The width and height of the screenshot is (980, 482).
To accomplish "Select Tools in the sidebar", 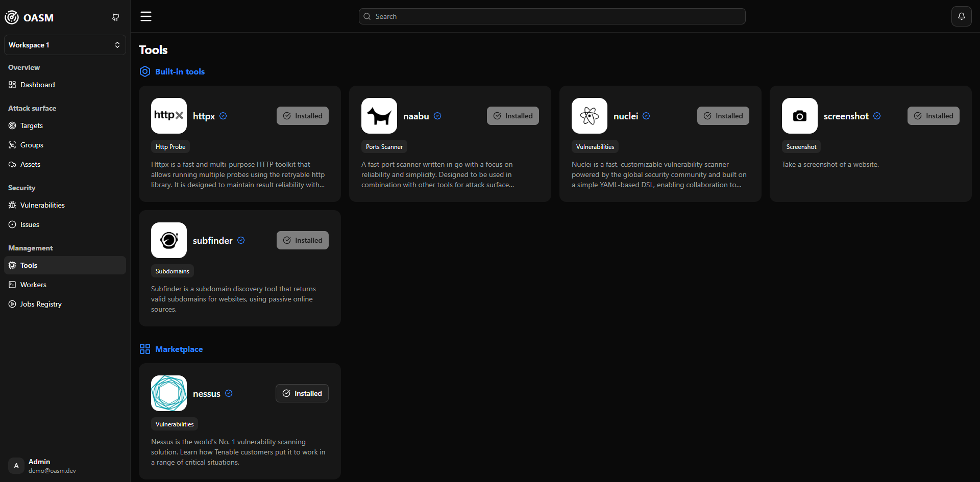I will click(x=65, y=265).
